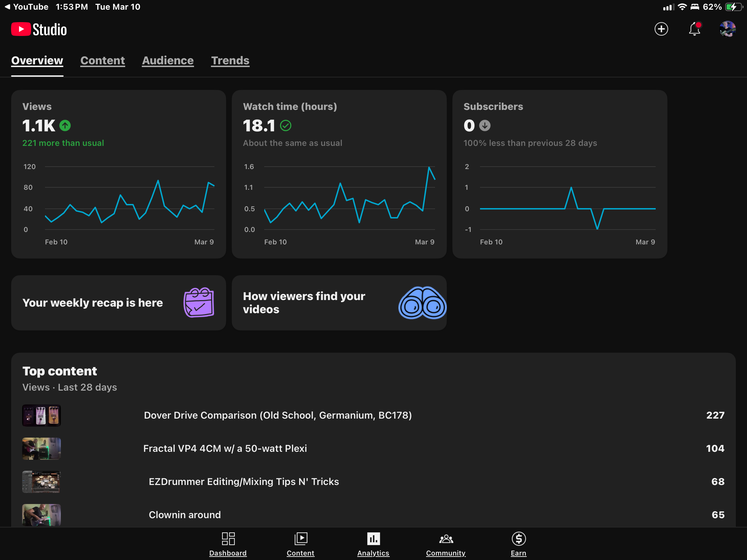Open the top Content analytics tab
Image resolution: width=747 pixels, height=560 pixels.
[102, 60]
